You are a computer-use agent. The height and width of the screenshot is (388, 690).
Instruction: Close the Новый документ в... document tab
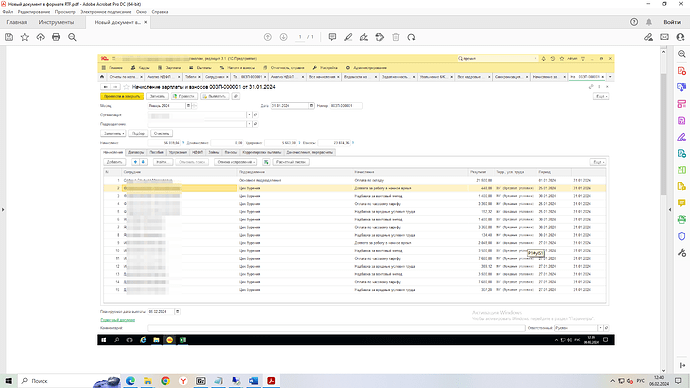coord(146,22)
